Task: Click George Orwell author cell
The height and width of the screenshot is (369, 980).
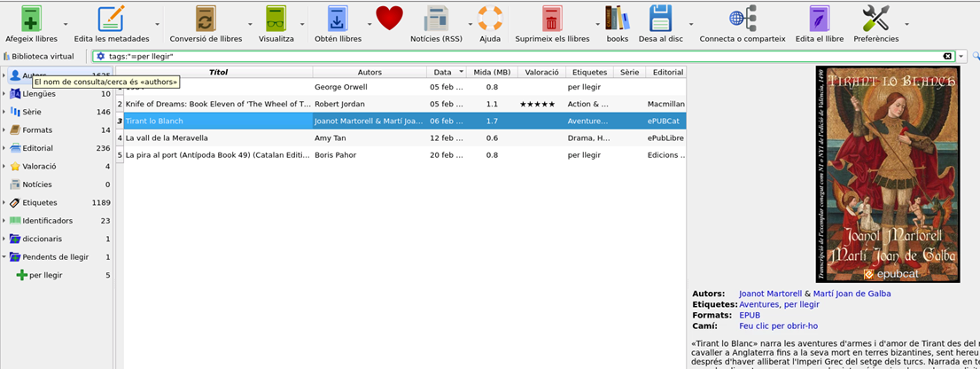Action: (369, 87)
